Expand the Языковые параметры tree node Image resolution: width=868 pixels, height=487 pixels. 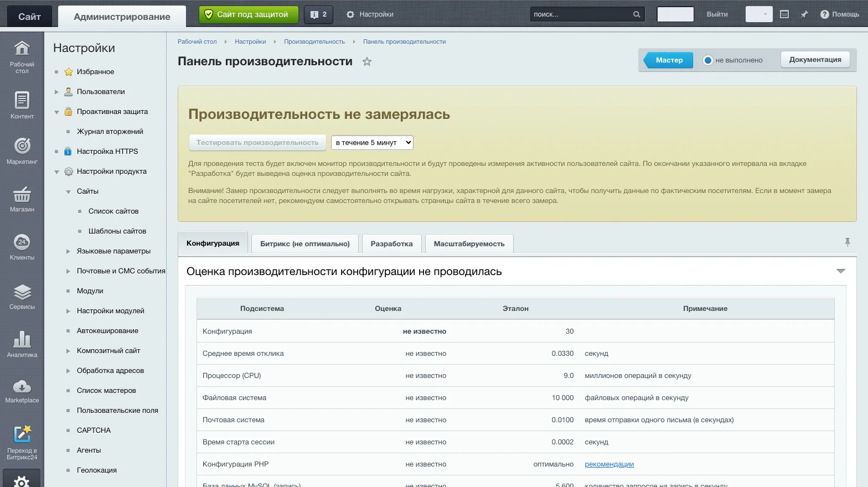coord(68,251)
